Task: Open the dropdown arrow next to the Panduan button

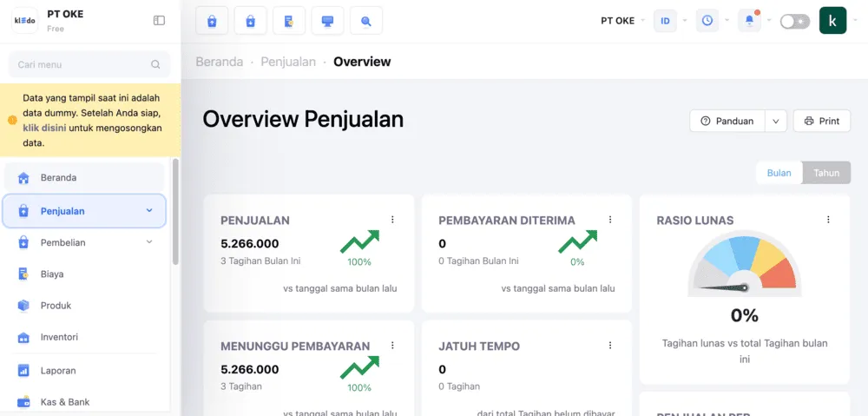Action: point(776,121)
